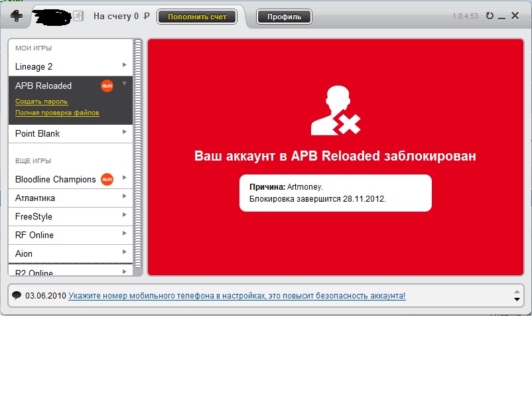Image resolution: width=532 pixels, height=402 pixels.
Task: Click the version number 1.0.4.53
Action: pyautogui.click(x=465, y=16)
